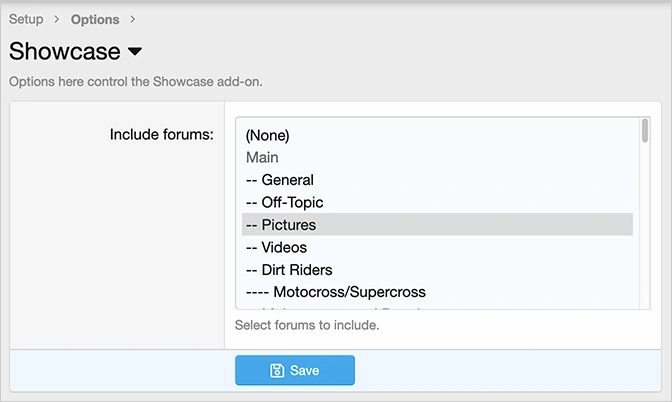Select the highlighted Pictures forum
Image resolution: width=672 pixels, height=402 pixels.
pos(281,225)
